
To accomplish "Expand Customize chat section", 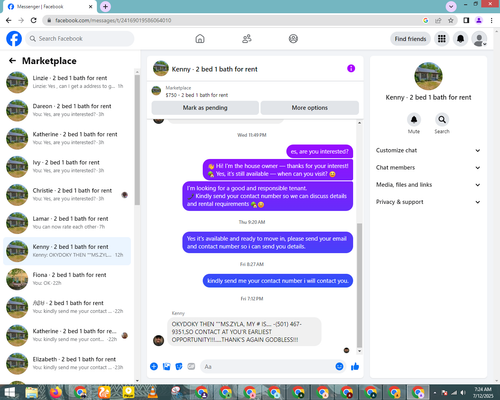I will (428, 150).
